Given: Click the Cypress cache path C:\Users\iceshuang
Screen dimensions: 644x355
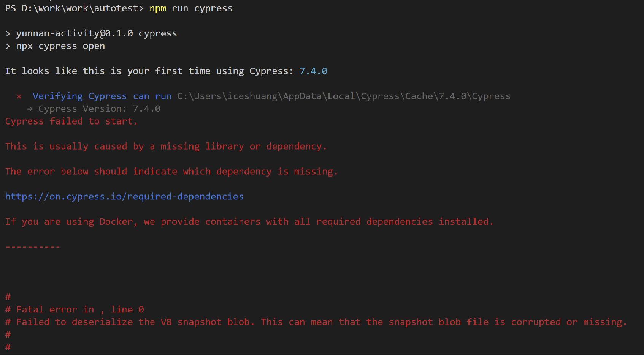Looking at the screenshot, I should pos(344,96).
